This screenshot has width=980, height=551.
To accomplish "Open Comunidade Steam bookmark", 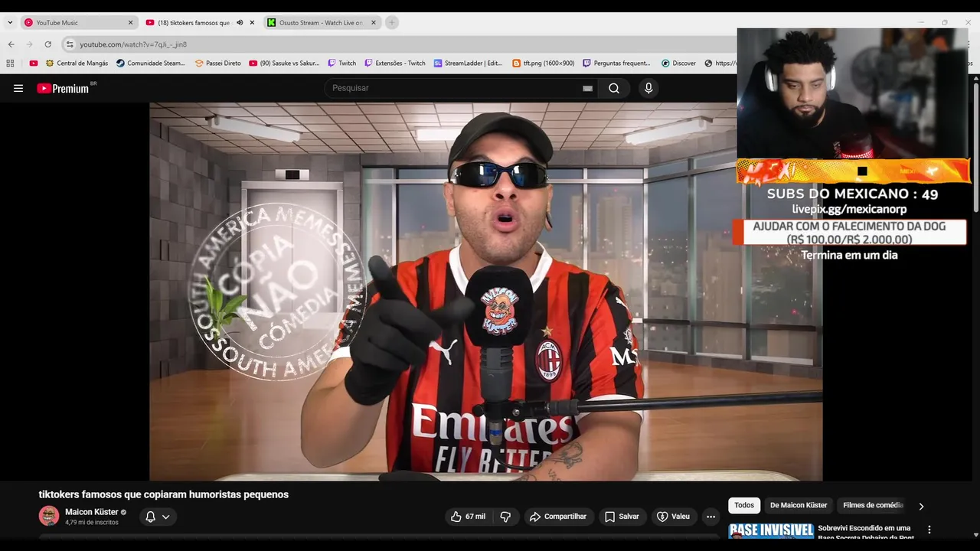I will [151, 64].
